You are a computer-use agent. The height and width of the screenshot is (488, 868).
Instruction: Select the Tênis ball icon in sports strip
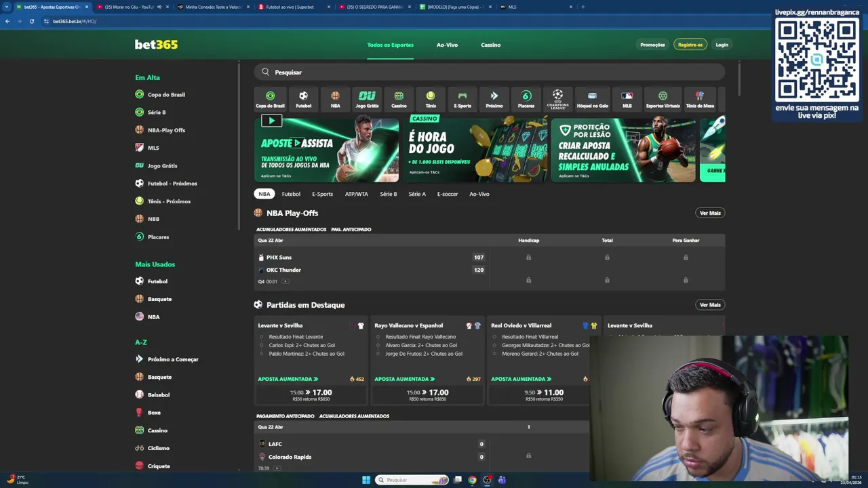[x=431, y=99]
